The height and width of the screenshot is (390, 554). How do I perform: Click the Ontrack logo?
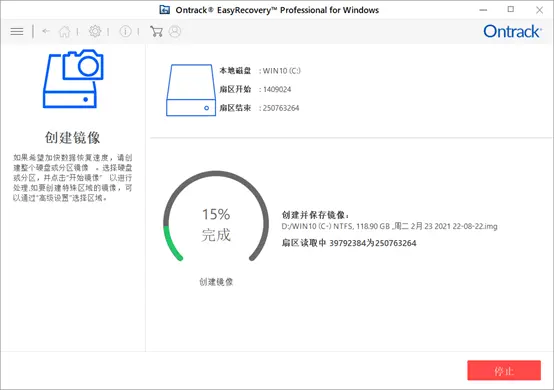coord(512,31)
